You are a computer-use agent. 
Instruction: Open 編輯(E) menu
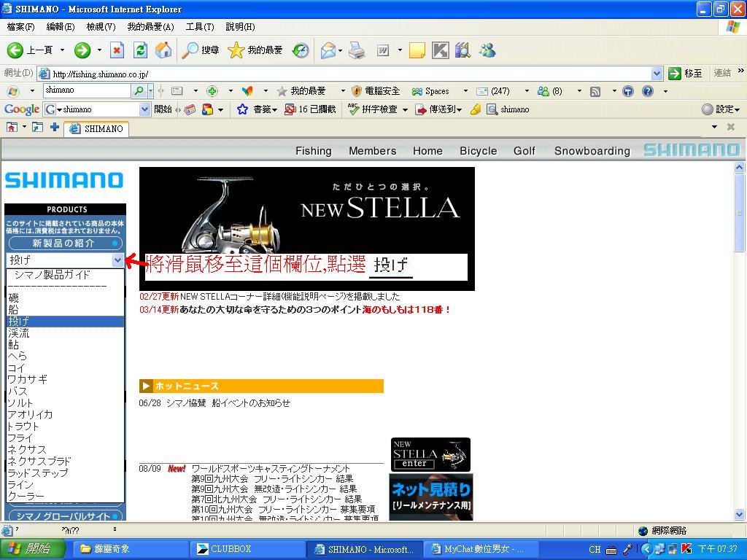[61, 27]
